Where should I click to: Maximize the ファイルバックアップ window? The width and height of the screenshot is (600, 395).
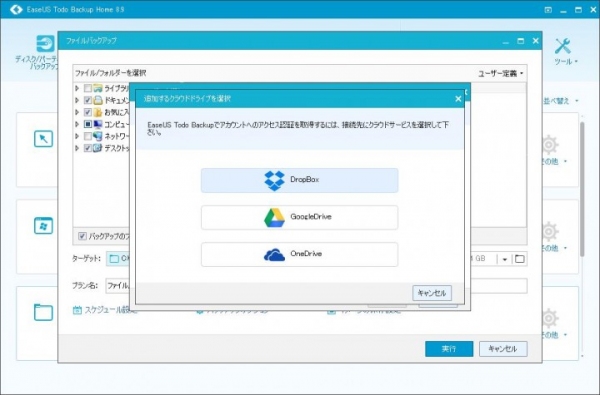pos(520,41)
